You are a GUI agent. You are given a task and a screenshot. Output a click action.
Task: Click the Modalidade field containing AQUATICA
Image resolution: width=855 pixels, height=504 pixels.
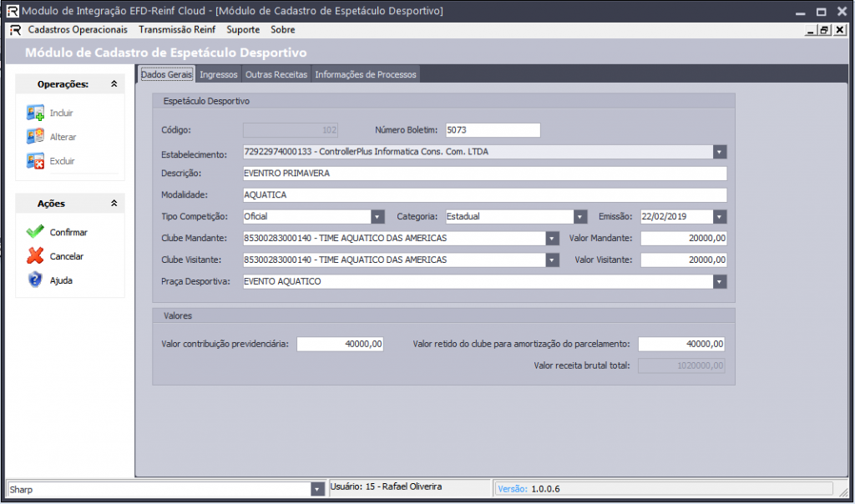tap(485, 195)
